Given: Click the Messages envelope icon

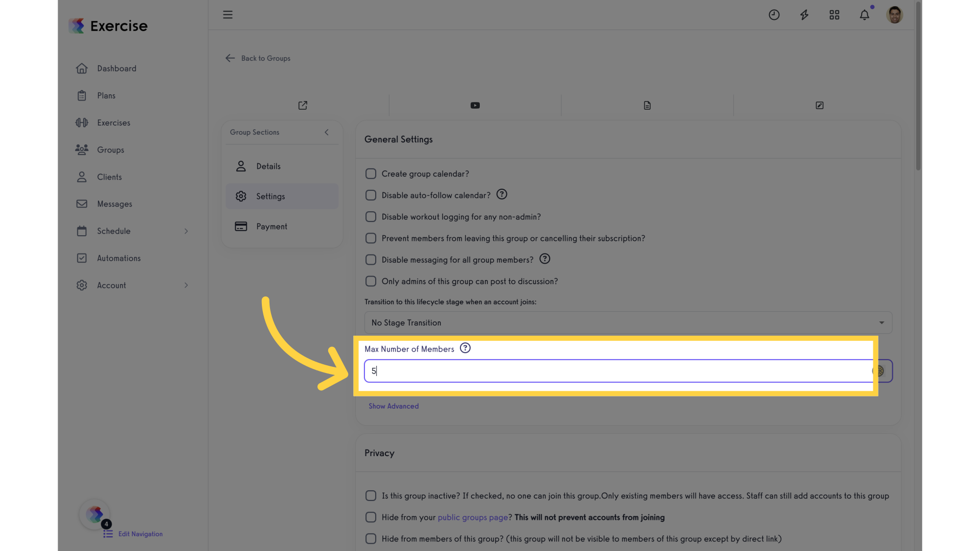Looking at the screenshot, I should pos(82,204).
